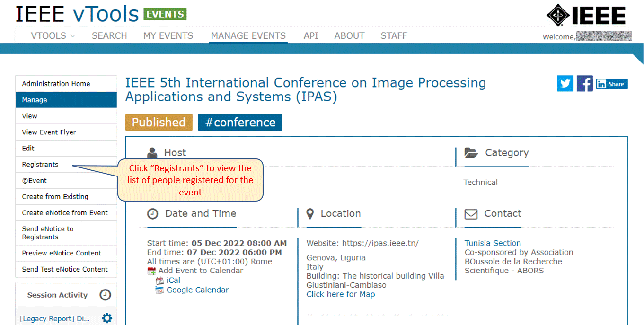This screenshot has width=644, height=325.
Task: Share event on Facebook icon
Action: tap(585, 84)
